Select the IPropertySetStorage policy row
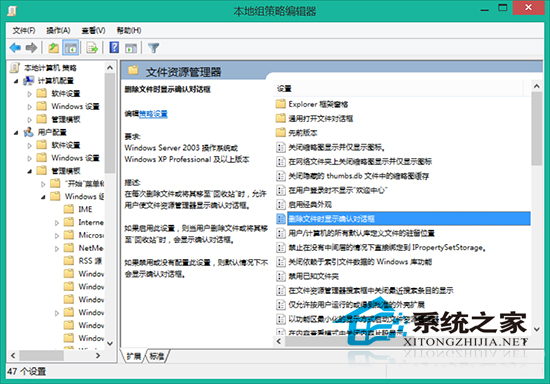 pos(381,248)
